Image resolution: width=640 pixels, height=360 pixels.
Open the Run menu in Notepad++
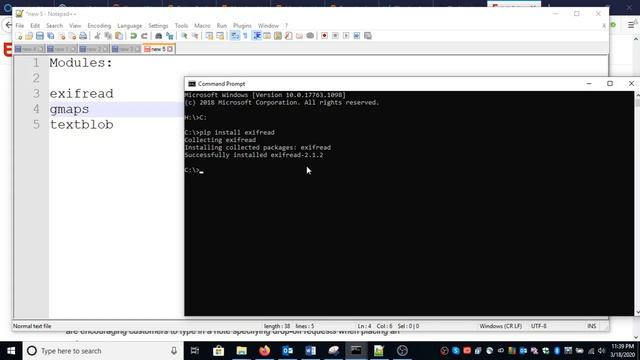[222, 26]
